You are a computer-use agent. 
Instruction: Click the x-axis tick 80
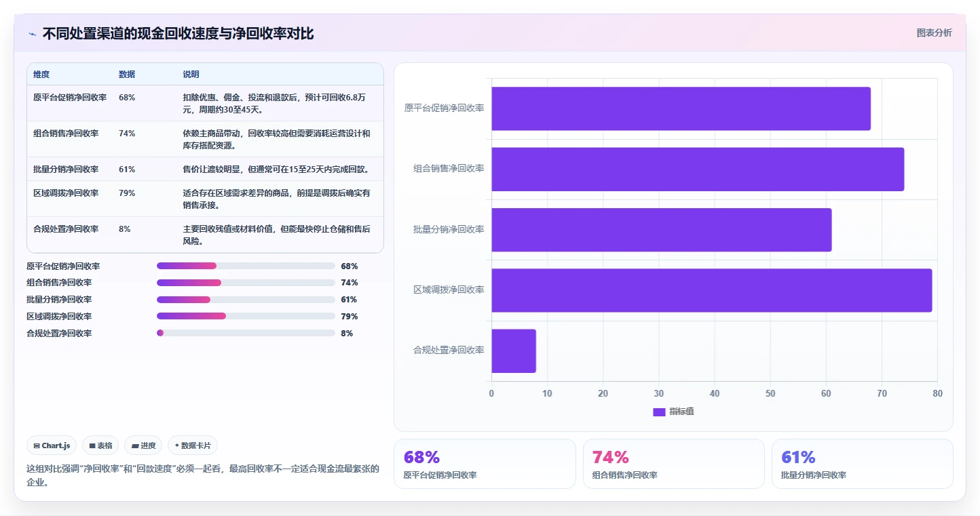937,393
